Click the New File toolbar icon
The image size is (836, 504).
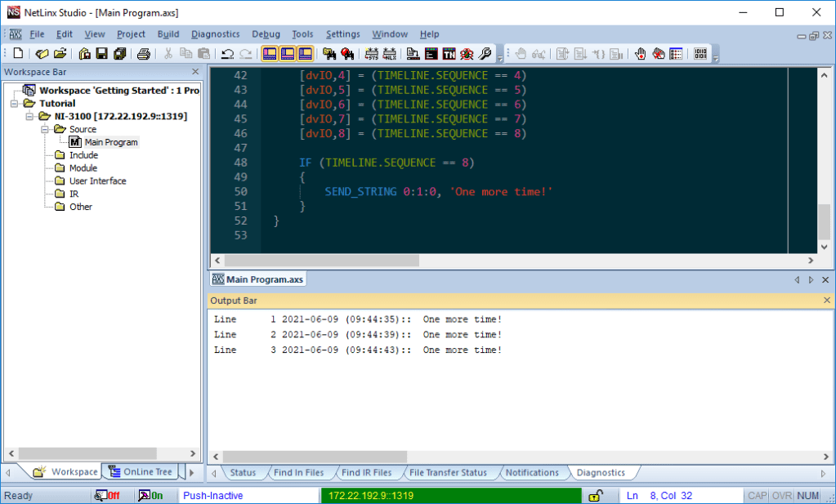point(18,54)
